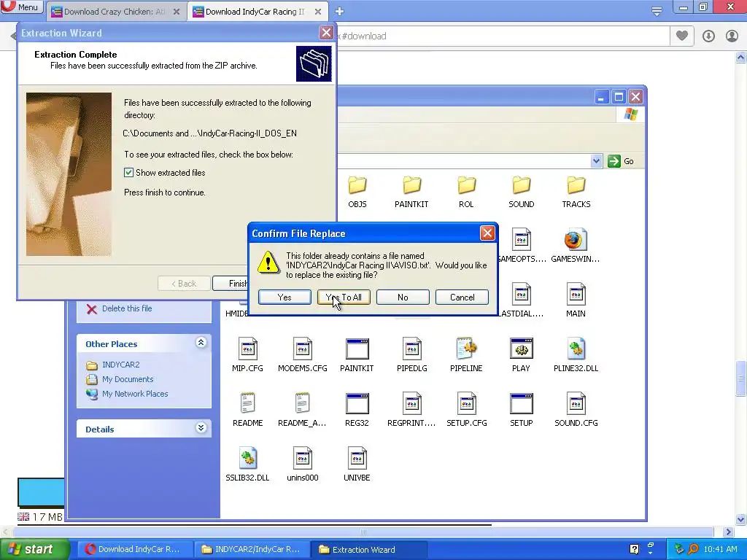Open the Windows start menu
The width and height of the screenshot is (747, 560).
pyautogui.click(x=34, y=550)
